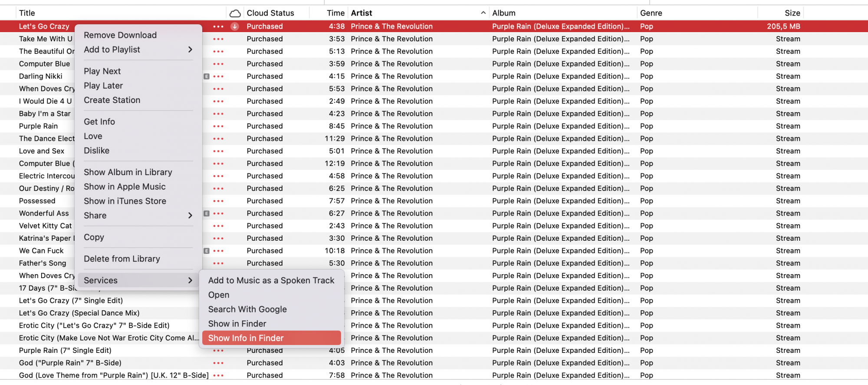Viewport: 868px width, 385px height.
Task: Click explicit badge on Wonderful Ass row
Action: point(207,213)
